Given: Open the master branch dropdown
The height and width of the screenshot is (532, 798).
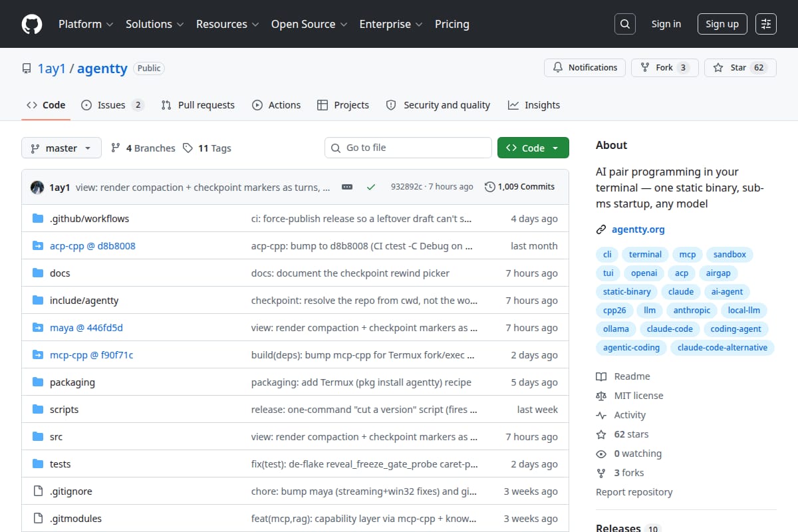Looking at the screenshot, I should (x=61, y=148).
